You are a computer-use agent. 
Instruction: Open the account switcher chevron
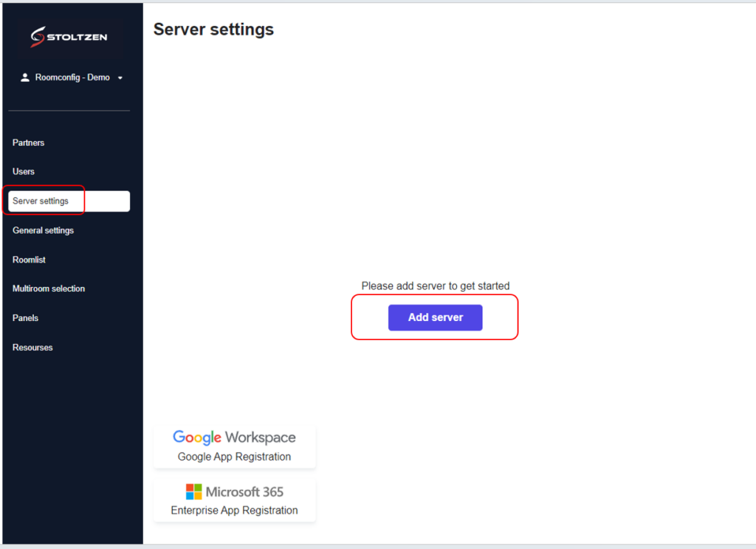120,77
